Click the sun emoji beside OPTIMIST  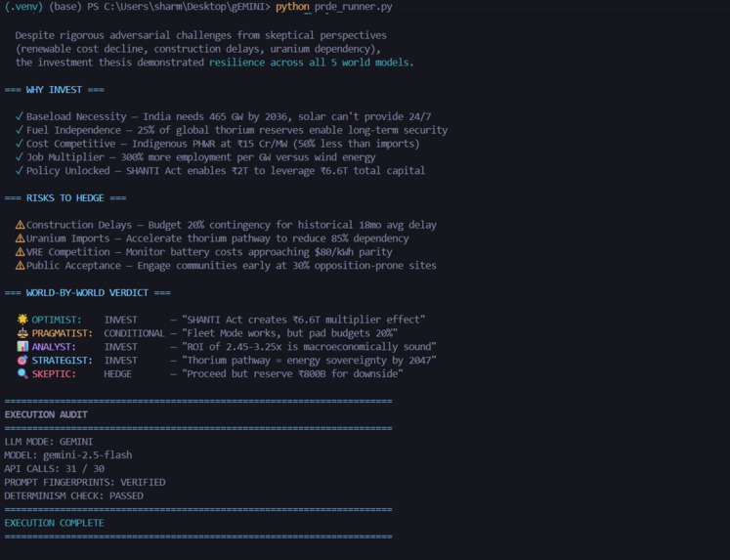tap(22, 320)
